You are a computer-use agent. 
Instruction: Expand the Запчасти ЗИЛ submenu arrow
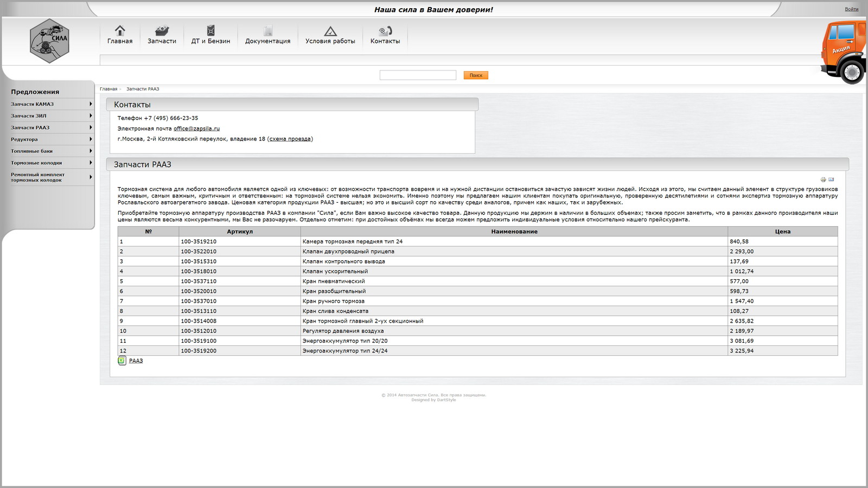click(x=91, y=115)
